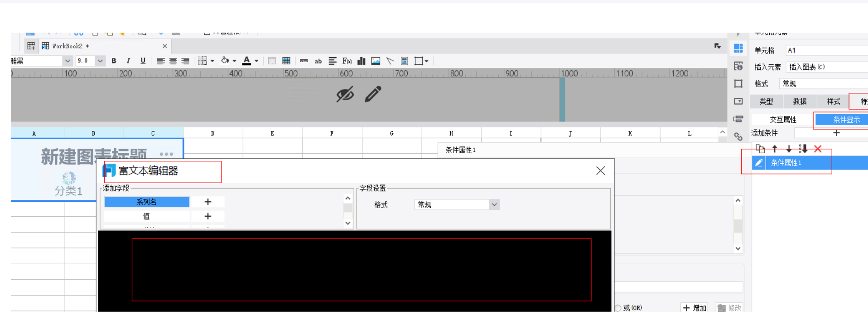Image resolution: width=868 pixels, height=330 pixels.
Task: Align text right
Action: click(x=185, y=61)
